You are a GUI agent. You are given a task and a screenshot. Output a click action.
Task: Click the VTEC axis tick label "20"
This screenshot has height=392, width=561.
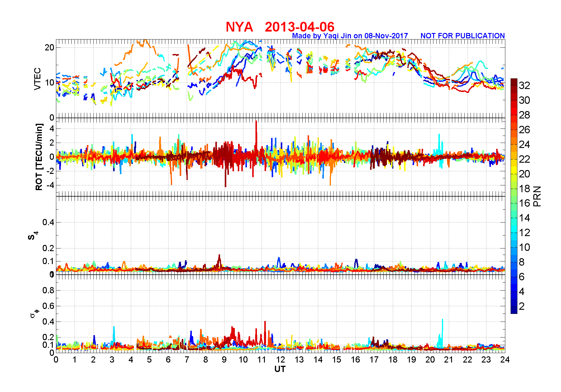pyautogui.click(x=49, y=47)
